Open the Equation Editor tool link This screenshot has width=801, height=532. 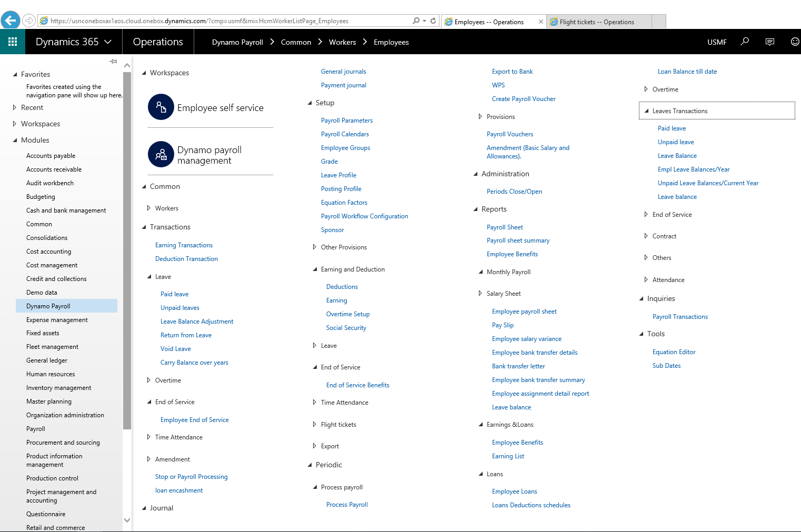click(x=674, y=352)
